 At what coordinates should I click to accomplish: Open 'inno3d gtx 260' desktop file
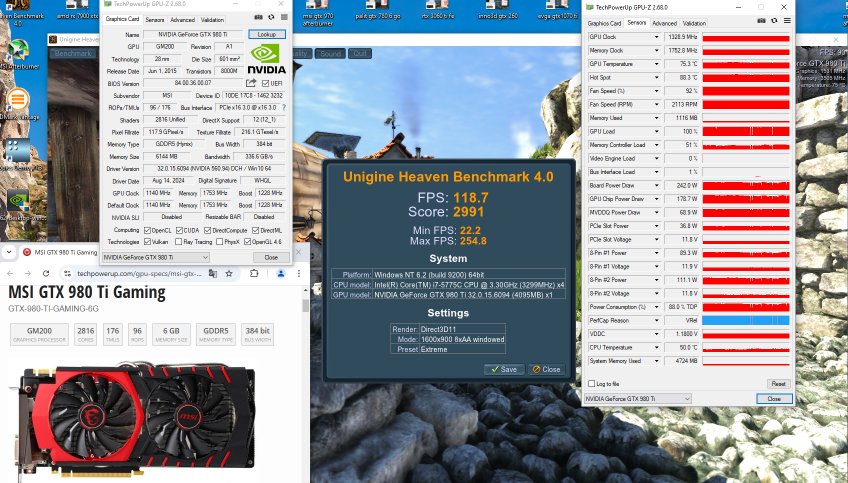498,11
